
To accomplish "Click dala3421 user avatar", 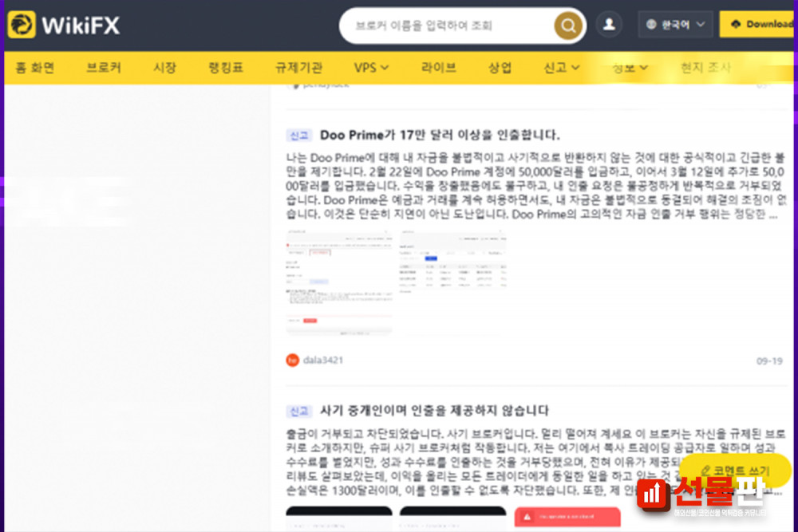I will coord(292,361).
